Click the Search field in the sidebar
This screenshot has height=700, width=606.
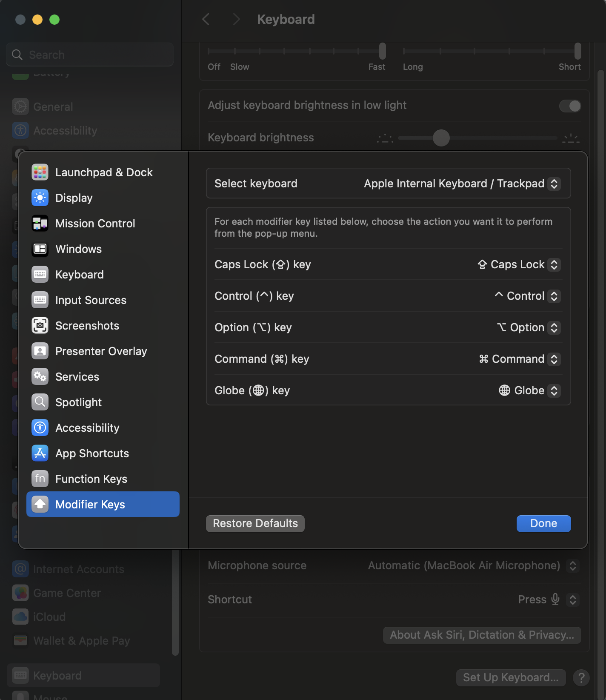point(90,55)
